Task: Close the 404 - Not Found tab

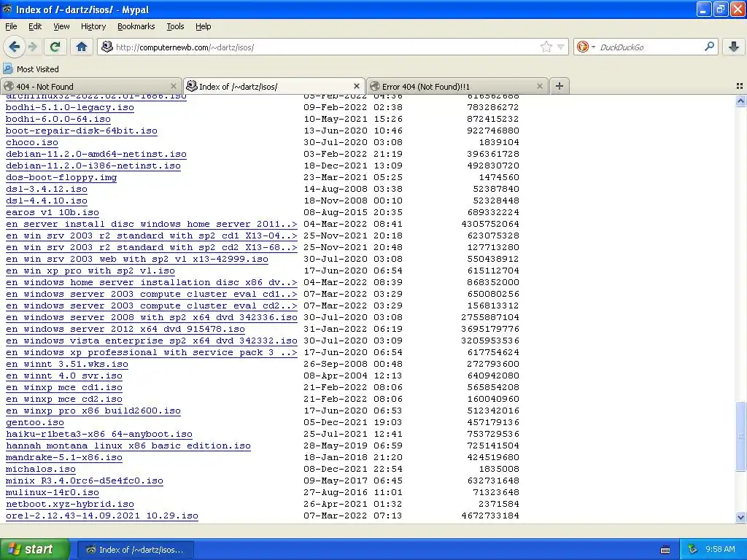Action: point(174,86)
